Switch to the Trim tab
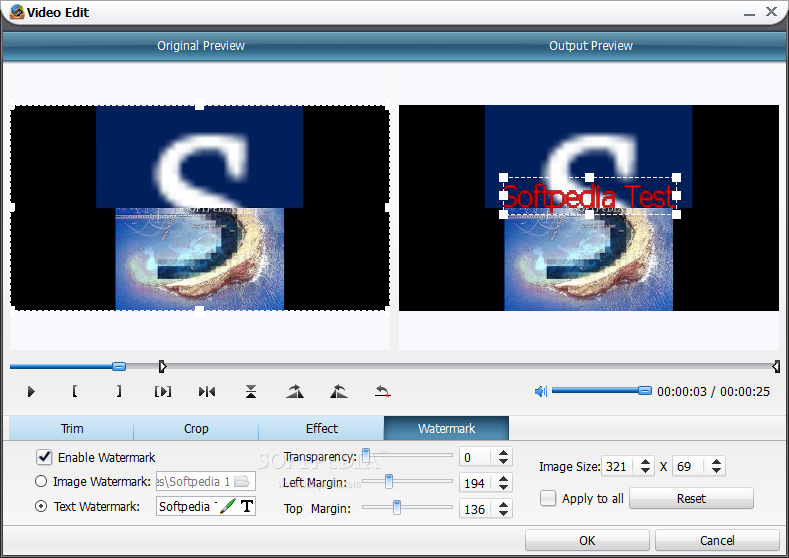 coord(71,428)
